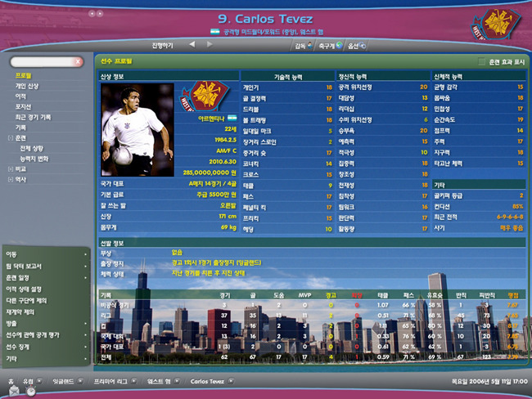The width and height of the screenshot is (532, 399).
Task: Open the 축구계 menu in the top toolbar
Action: click(x=329, y=45)
